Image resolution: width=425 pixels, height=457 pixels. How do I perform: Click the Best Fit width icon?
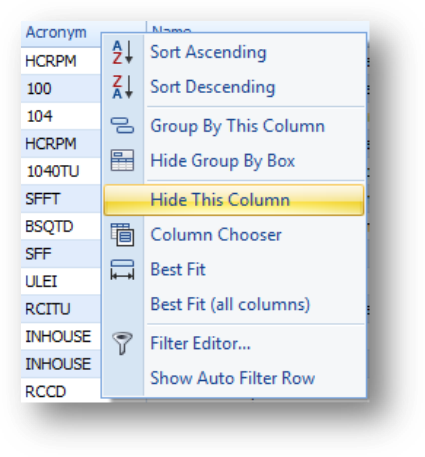(x=122, y=269)
